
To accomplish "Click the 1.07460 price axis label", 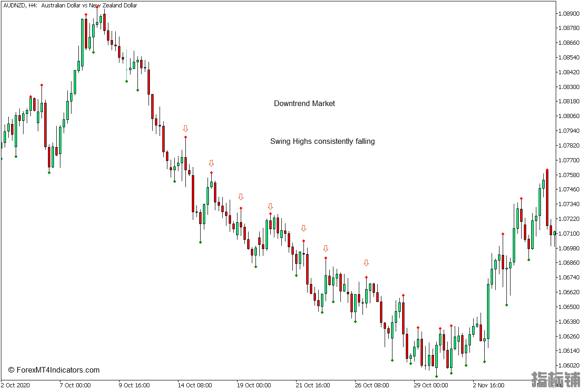I will tap(569, 190).
